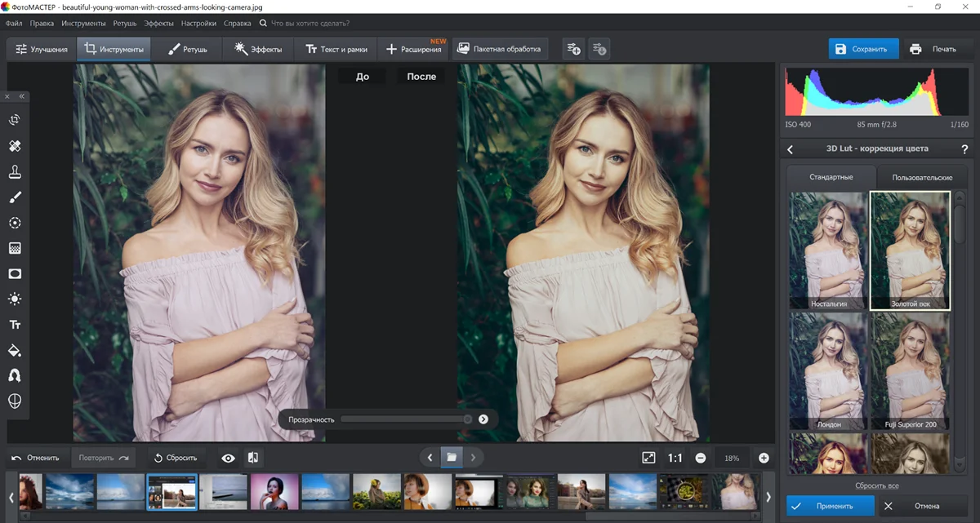Screen dimensions: 980x523
Task: Select the healing bandage tool
Action: [x=15, y=146]
